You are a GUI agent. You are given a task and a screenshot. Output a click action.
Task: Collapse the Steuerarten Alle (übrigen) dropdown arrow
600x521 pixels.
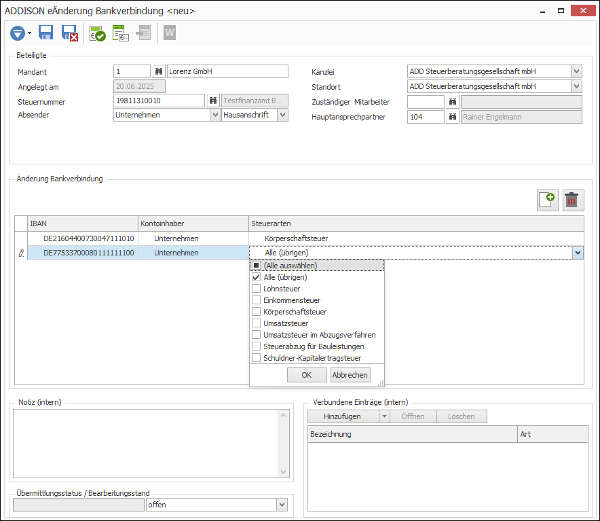click(578, 253)
